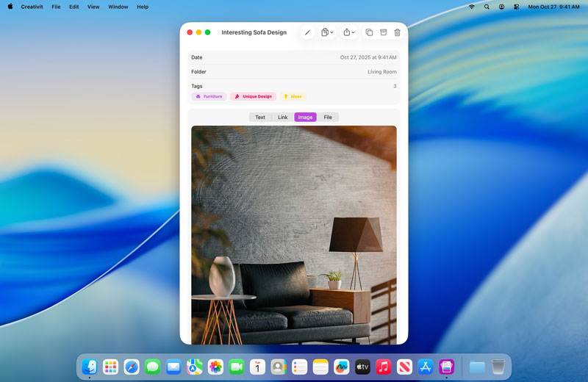The image size is (588, 382).
Task: Archive this note using the box icon
Action: coord(383,32)
